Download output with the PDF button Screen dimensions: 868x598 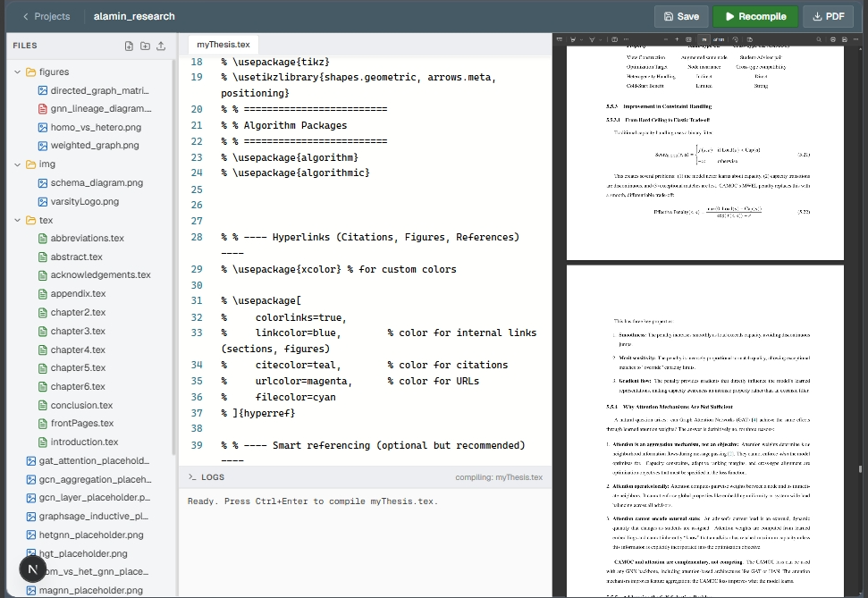coord(829,17)
